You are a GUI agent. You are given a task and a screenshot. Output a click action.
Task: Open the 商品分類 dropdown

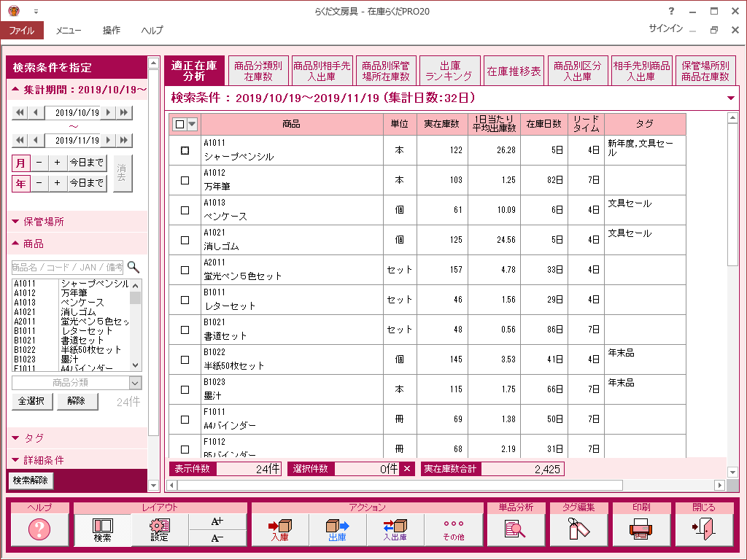point(77,383)
